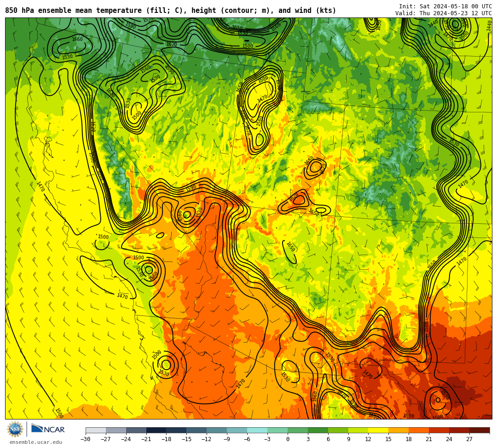Click the 15 tick label on colorbar
497x448 pixels.
388,439
